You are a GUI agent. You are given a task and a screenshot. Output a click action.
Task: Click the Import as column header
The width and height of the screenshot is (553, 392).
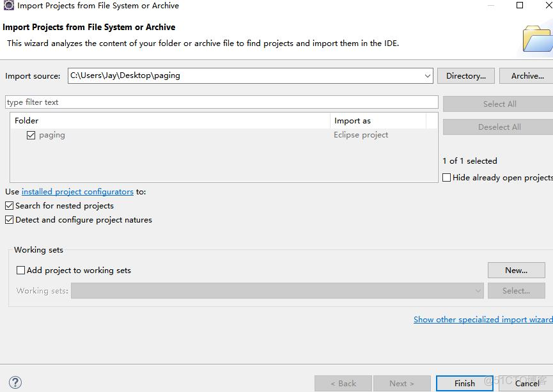tap(377, 120)
